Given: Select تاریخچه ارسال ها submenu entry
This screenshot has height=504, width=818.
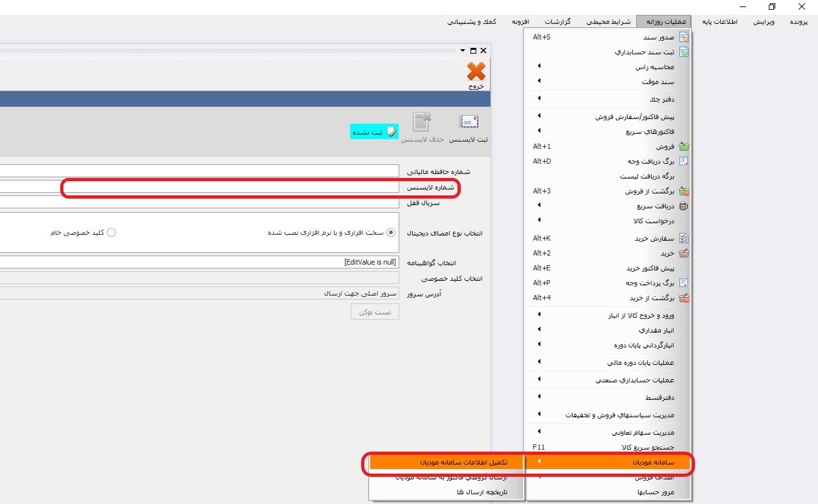Looking at the screenshot, I should (481, 492).
